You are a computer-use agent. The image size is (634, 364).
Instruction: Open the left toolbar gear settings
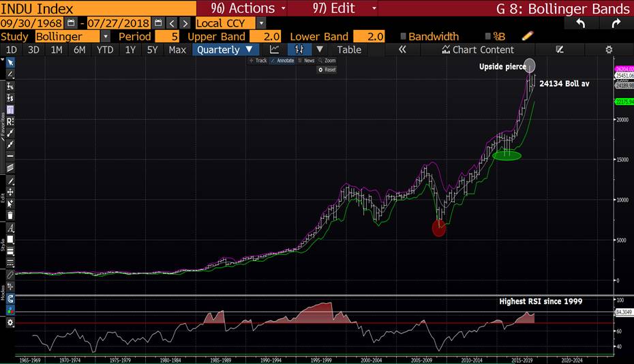coord(10,322)
